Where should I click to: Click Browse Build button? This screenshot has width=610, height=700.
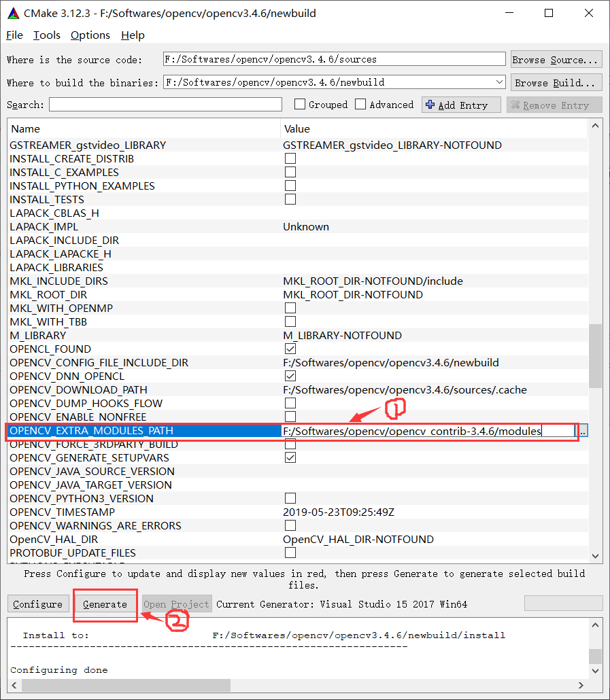pyautogui.click(x=556, y=83)
